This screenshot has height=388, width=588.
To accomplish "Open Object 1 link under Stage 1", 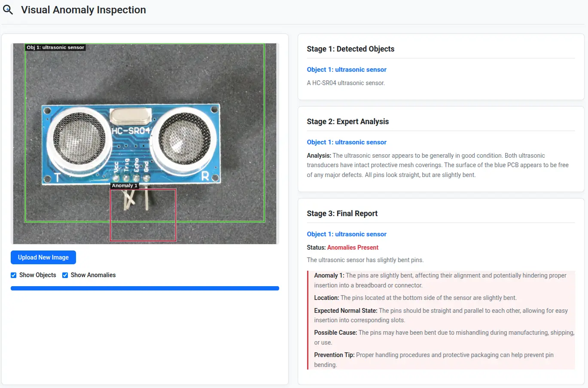I will pyautogui.click(x=347, y=70).
